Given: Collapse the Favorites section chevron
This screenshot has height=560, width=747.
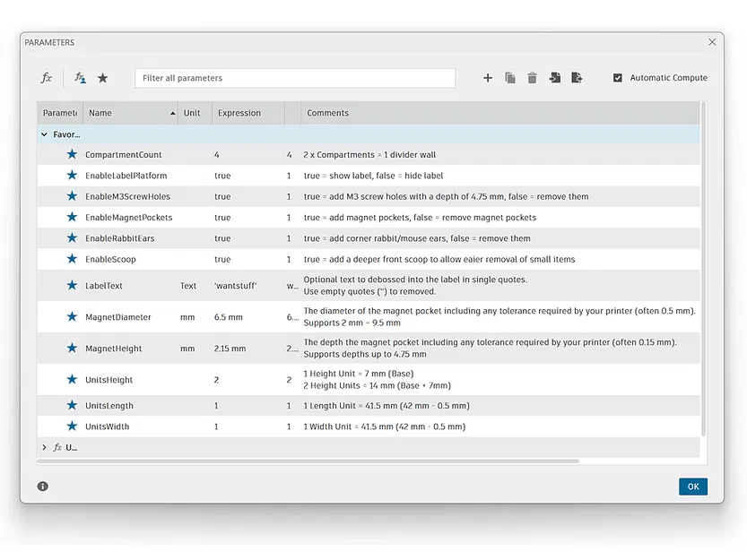Looking at the screenshot, I should point(44,133).
